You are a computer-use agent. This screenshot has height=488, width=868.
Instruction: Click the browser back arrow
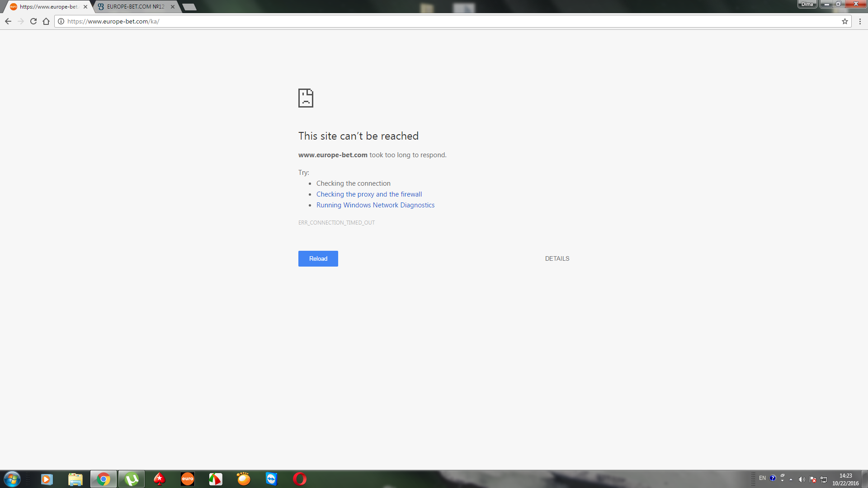pyautogui.click(x=8, y=21)
